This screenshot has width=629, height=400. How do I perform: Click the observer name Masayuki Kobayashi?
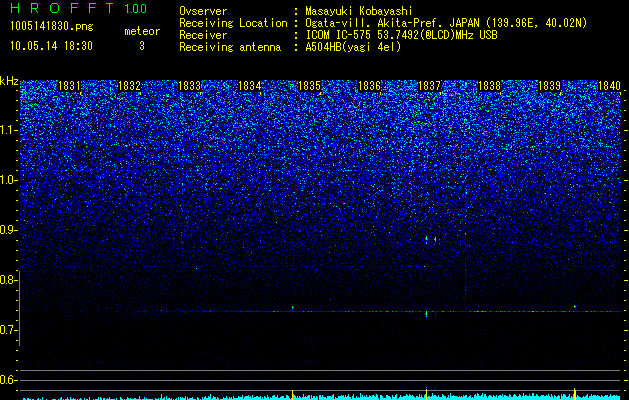point(359,12)
